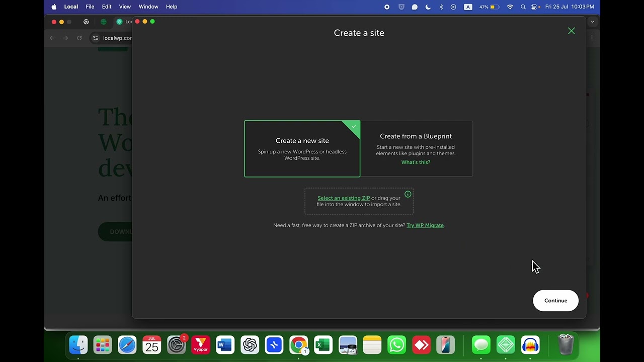Open the What's this? blueprint link
Viewport: 644px width, 362px height.
[x=416, y=162]
